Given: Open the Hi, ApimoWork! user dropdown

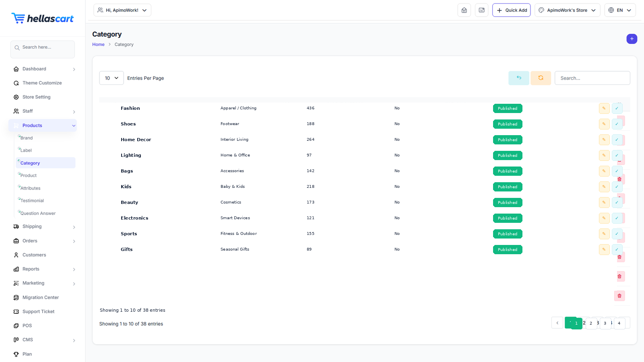Looking at the screenshot, I should click(x=122, y=10).
